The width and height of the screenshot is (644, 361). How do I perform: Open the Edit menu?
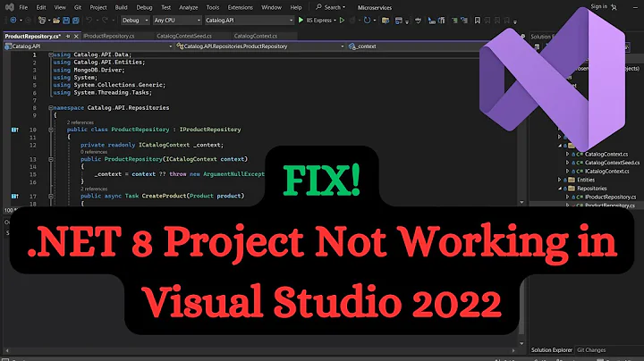click(41, 7)
